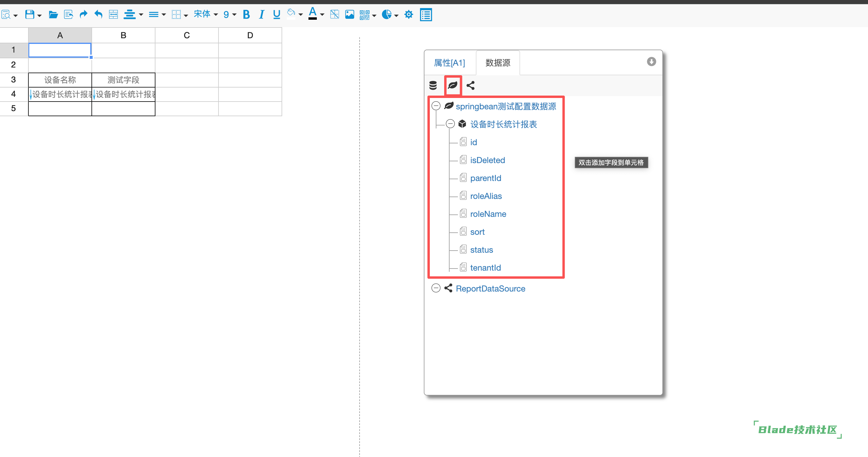This screenshot has width=868, height=457.
Task: Select the isDeleted field
Action: [487, 160]
